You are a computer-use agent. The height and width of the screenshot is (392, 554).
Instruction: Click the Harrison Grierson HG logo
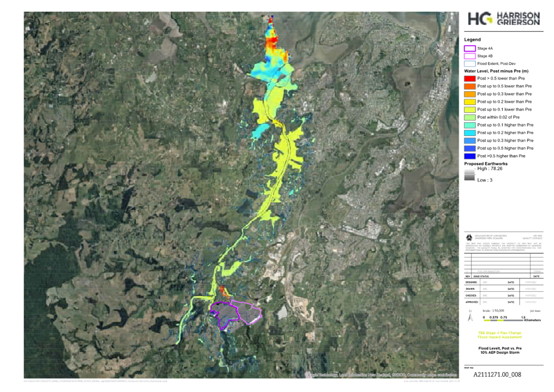click(503, 19)
